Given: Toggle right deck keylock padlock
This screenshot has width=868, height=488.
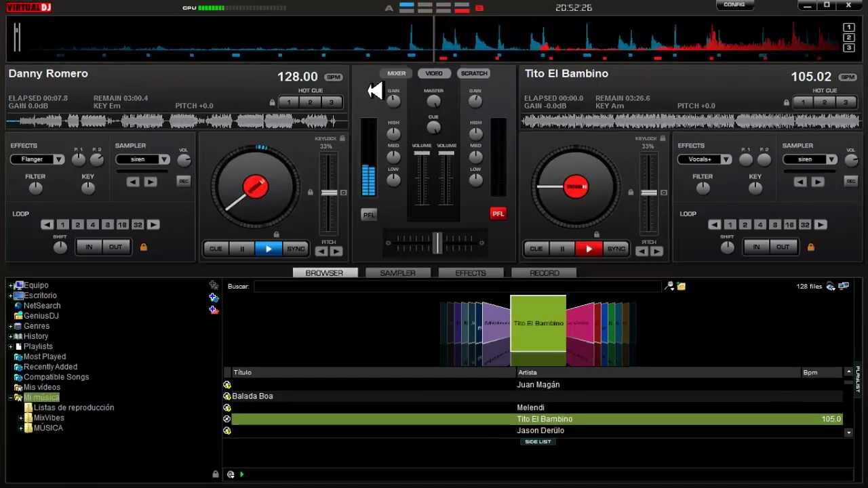Looking at the screenshot, I should coord(663,138).
